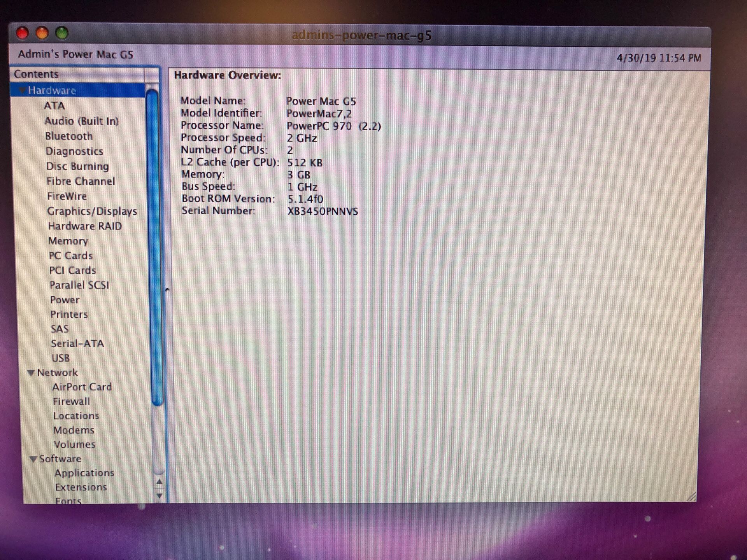Click the Hardware Overview heading
The width and height of the screenshot is (747, 560).
coord(228,75)
